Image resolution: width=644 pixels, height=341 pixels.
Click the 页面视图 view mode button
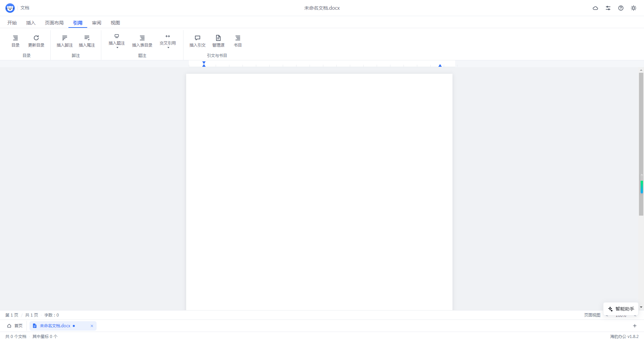[592, 315]
